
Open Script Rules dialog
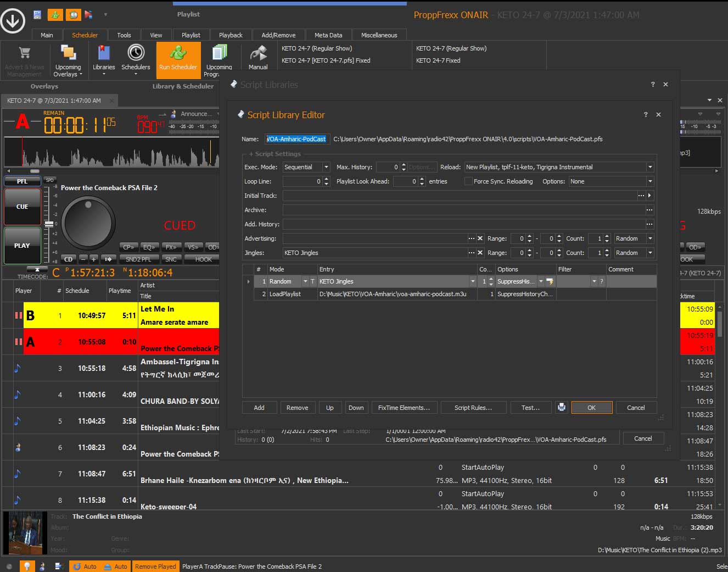473,407
